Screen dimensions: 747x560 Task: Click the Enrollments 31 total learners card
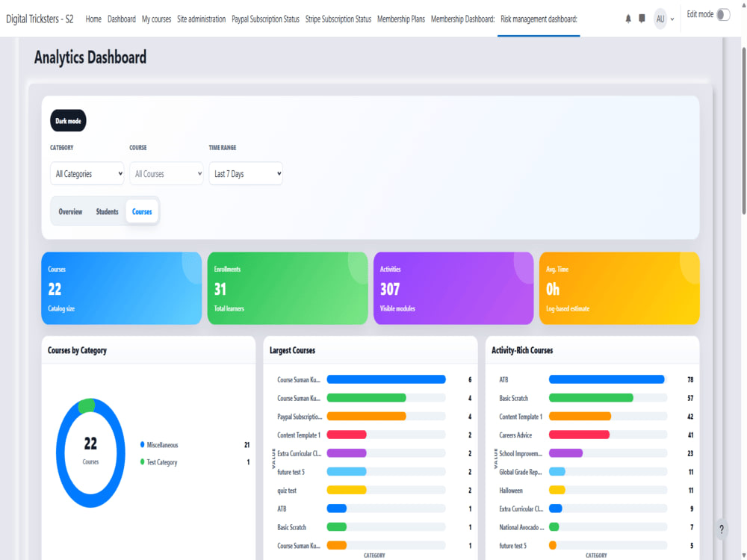(288, 288)
